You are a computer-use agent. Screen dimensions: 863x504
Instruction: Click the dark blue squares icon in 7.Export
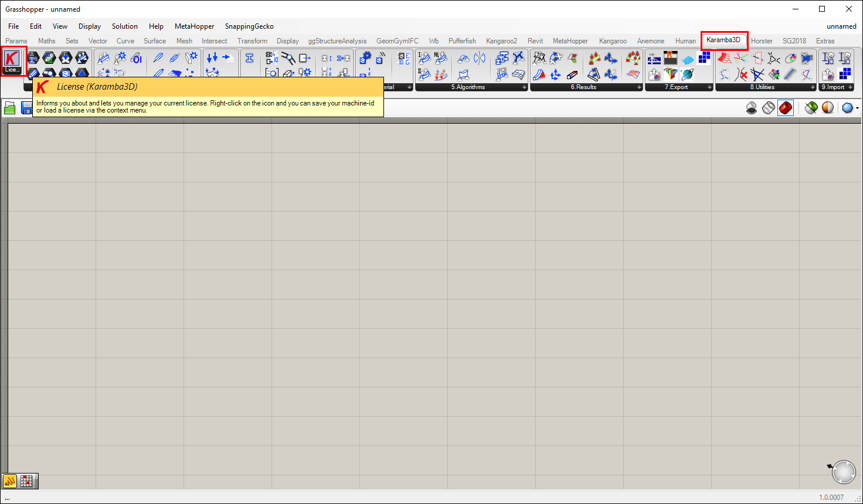coord(704,57)
